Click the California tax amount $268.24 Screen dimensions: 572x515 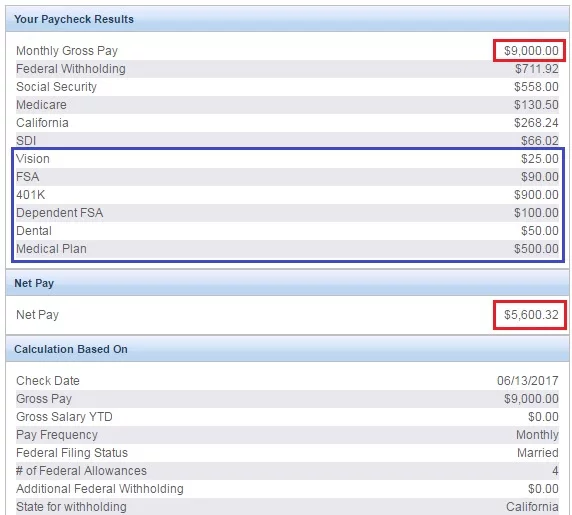coord(536,123)
